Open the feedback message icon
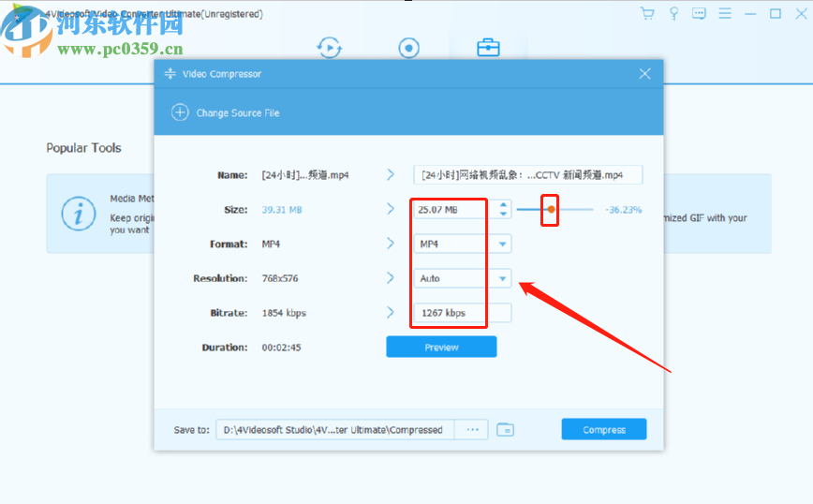The width and height of the screenshot is (813, 504). click(699, 13)
